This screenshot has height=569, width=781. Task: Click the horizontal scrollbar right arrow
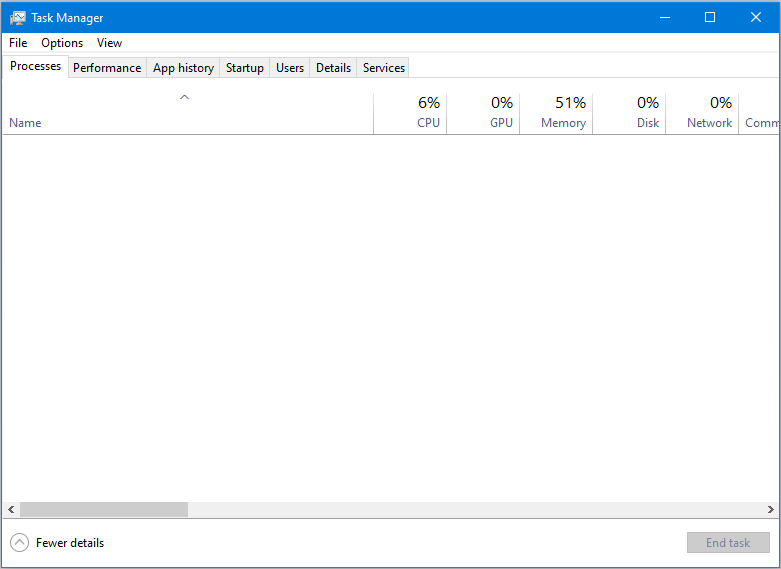coord(771,509)
